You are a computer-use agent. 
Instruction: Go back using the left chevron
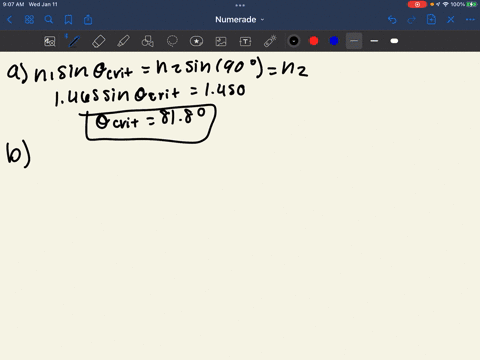click(x=9, y=20)
